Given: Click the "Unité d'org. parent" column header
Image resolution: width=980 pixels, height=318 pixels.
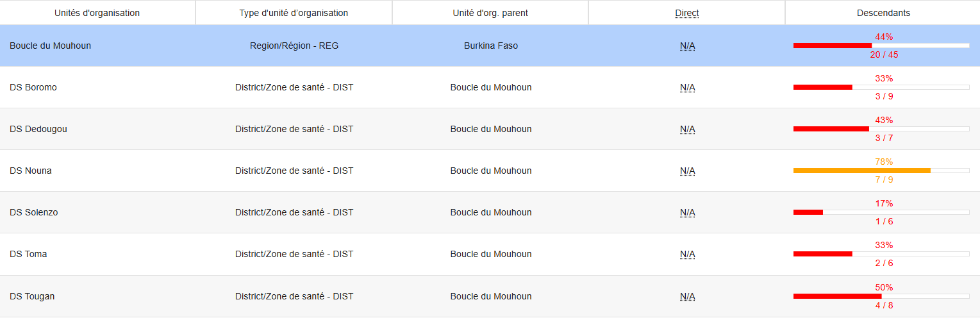Looking at the screenshot, I should pos(490,13).
